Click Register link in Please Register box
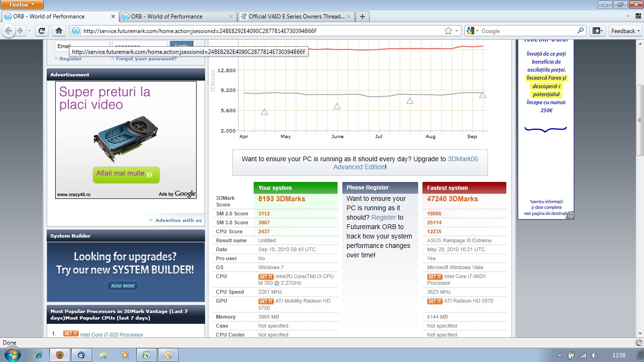Screen dimensions: 644x362 coord(384,217)
